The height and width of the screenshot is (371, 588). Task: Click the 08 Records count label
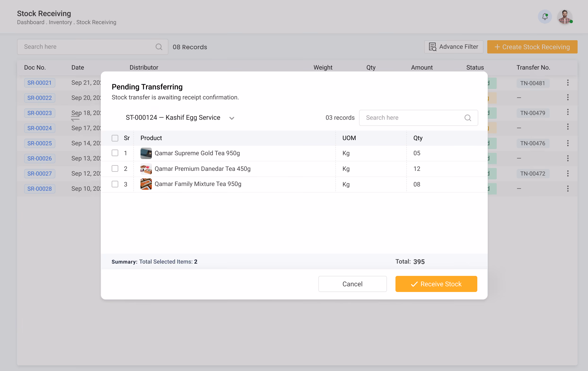coord(190,47)
